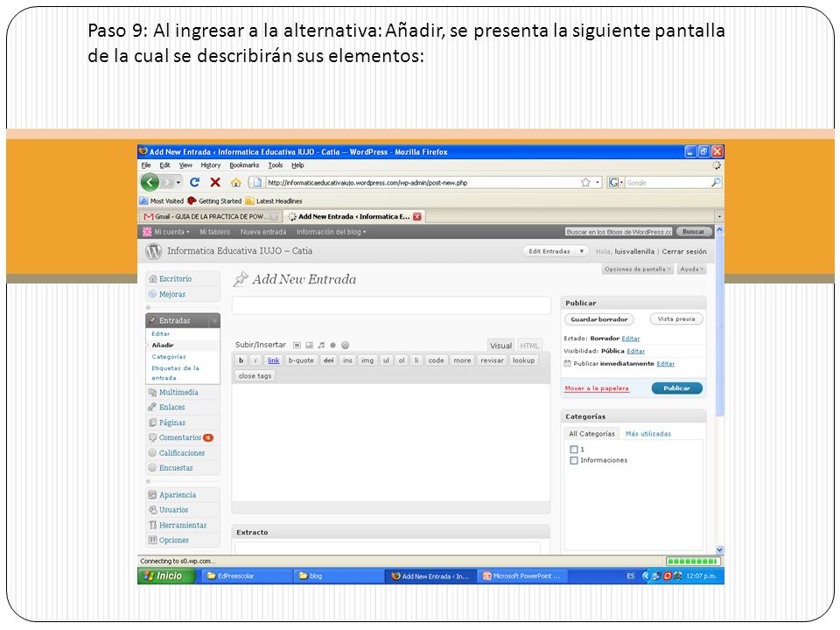
Task: Open the Páginas section
Action: [172, 423]
